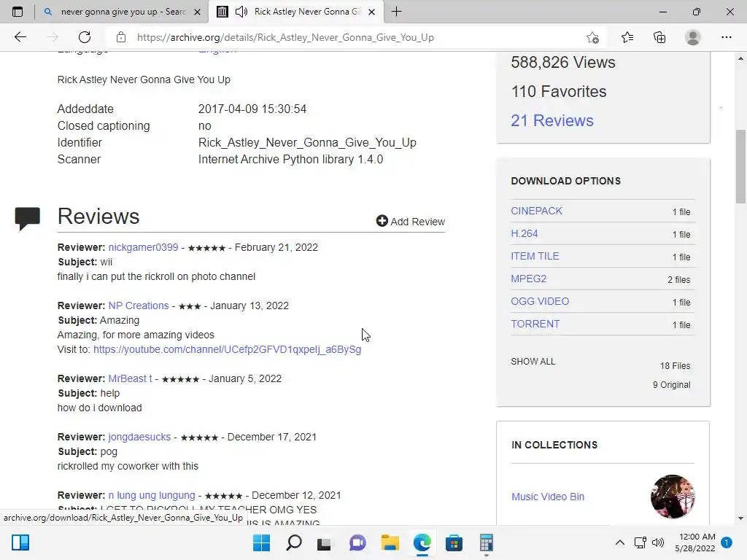Refresh the current page
Screen dimensions: 747x560
(85, 37)
